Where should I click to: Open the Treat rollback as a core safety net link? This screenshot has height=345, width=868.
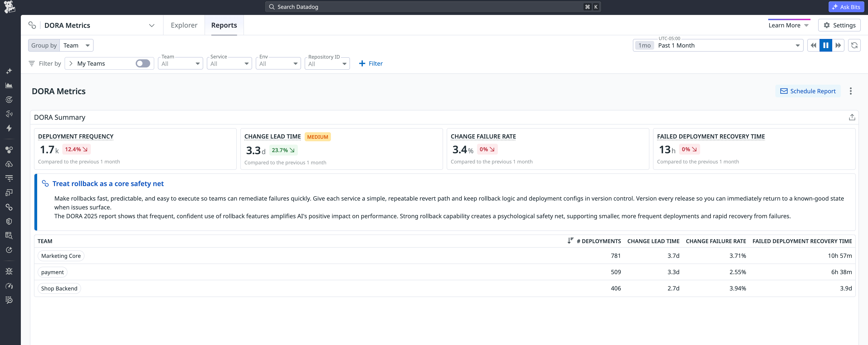tap(108, 184)
